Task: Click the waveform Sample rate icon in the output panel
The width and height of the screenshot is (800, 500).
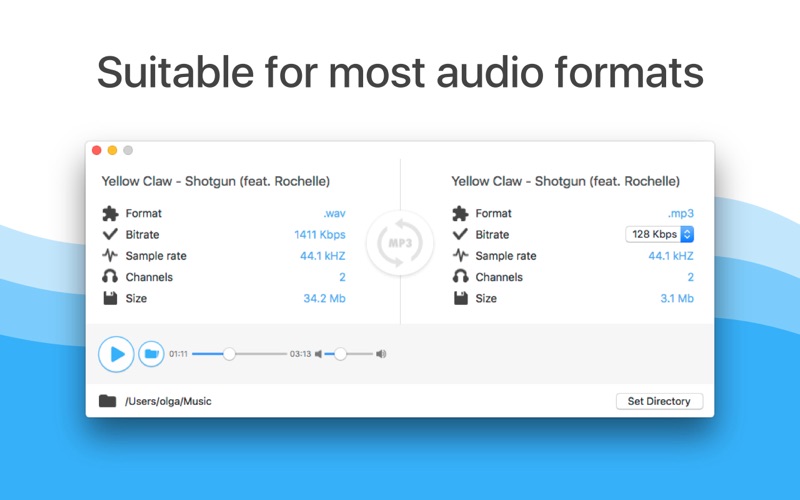Action: [460, 255]
